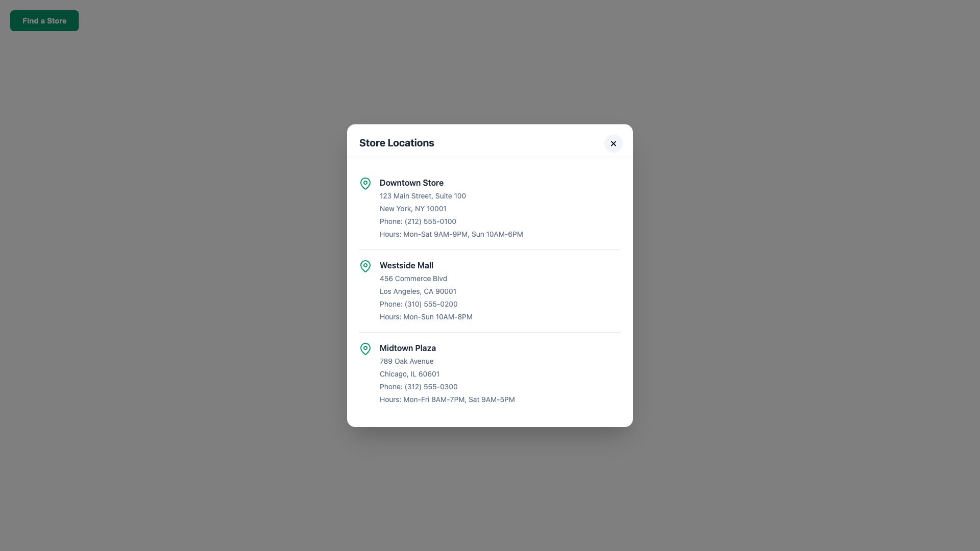
Task: Click the 789 Oak Avenue address line
Action: [406, 361]
